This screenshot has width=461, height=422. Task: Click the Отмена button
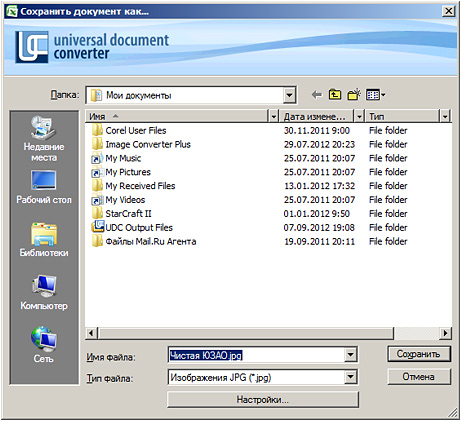[419, 377]
